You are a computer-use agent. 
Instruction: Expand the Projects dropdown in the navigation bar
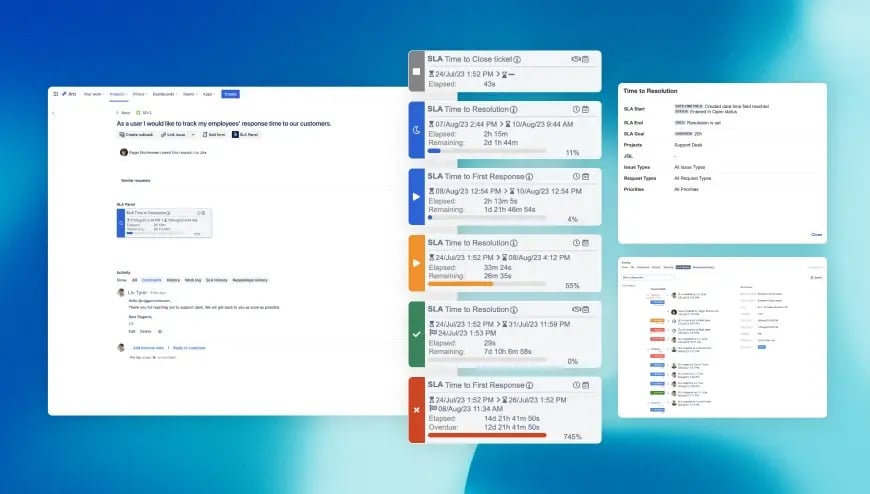[x=118, y=94]
